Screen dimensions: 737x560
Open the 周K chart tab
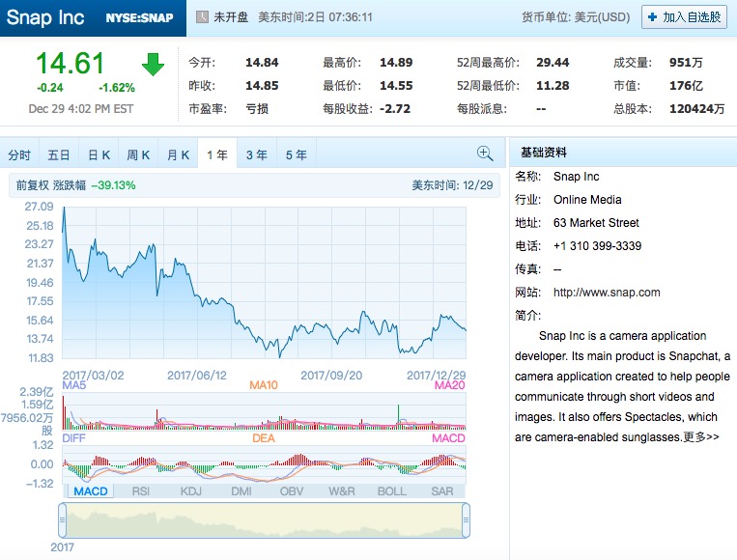(x=138, y=154)
